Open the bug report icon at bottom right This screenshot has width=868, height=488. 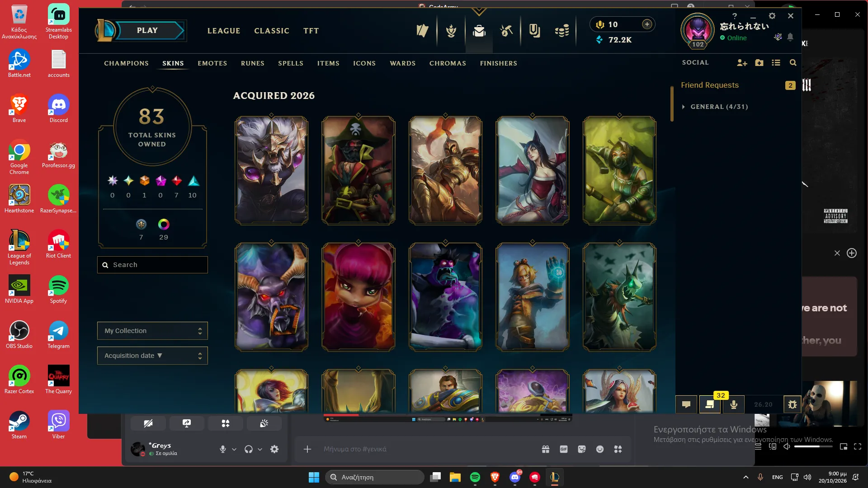point(792,404)
